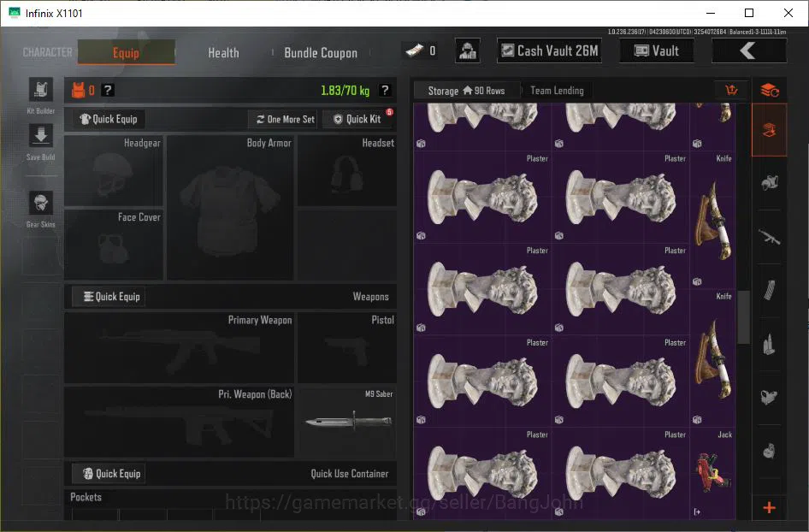Select the upper Knife item beside the Plaster busts

coord(713,221)
